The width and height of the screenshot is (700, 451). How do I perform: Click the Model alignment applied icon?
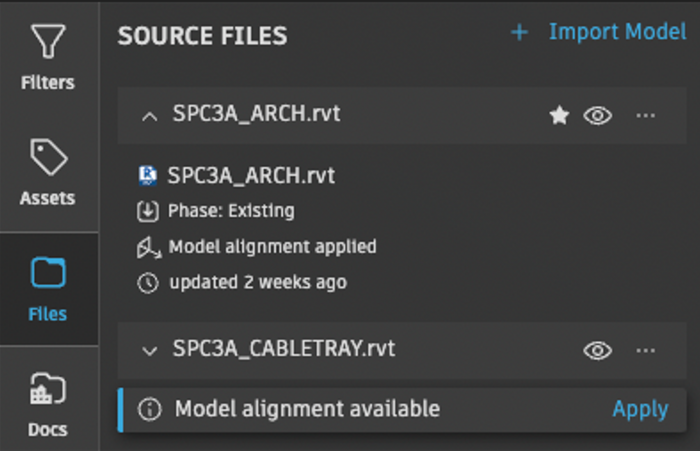coord(148,247)
